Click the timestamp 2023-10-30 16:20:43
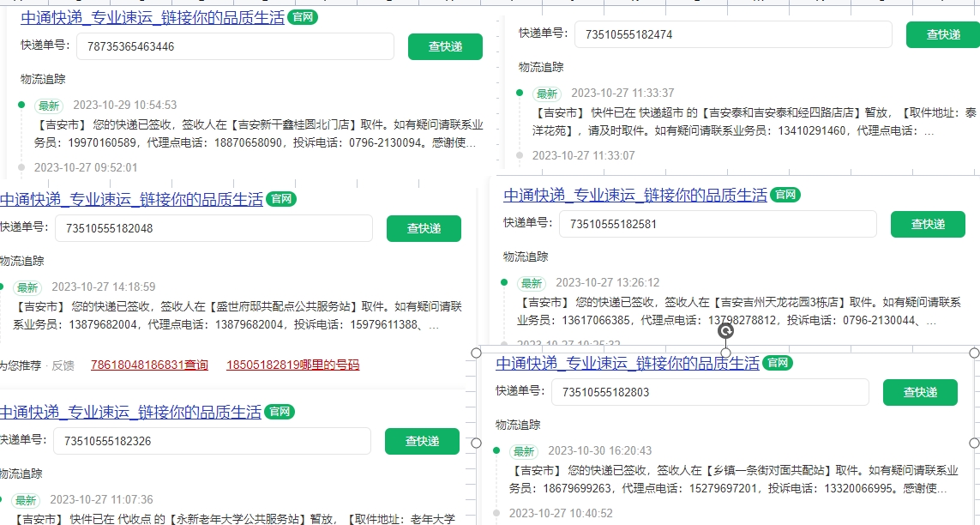The height and width of the screenshot is (525, 980). (x=600, y=450)
